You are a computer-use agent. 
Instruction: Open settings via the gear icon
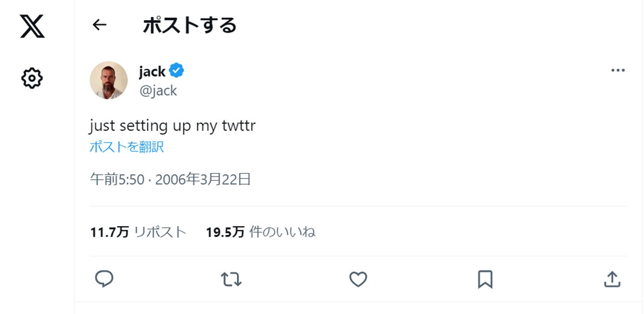pyautogui.click(x=32, y=78)
